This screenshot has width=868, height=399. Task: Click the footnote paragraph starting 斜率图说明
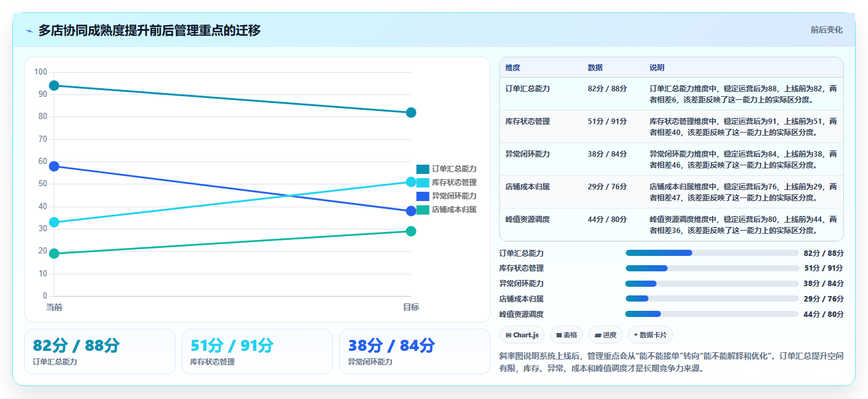click(x=671, y=363)
